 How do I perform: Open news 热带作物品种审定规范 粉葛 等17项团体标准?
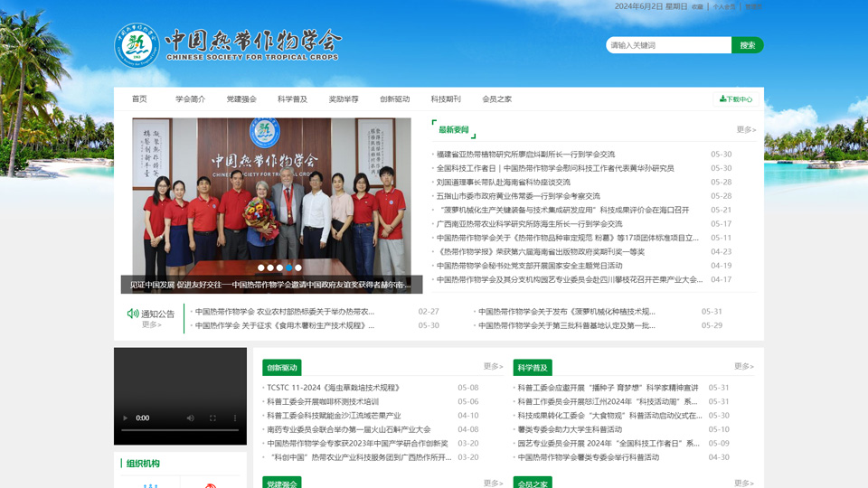pyautogui.click(x=568, y=238)
